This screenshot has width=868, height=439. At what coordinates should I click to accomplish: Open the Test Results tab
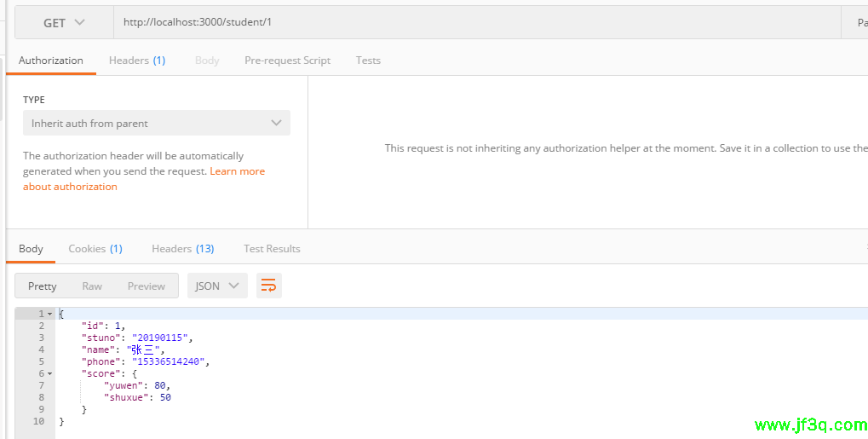(272, 249)
